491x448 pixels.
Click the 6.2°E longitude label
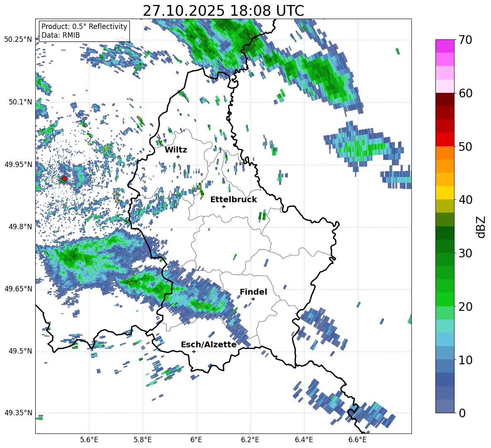[250, 440]
